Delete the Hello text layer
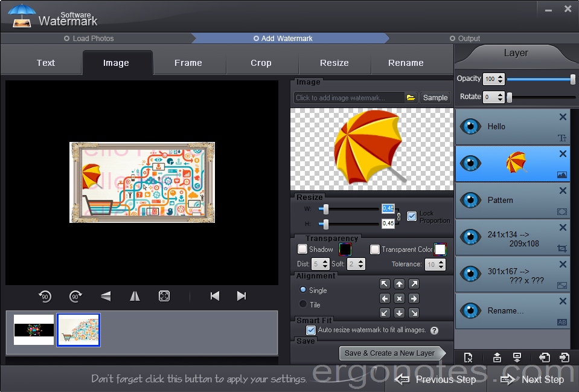 [563, 117]
